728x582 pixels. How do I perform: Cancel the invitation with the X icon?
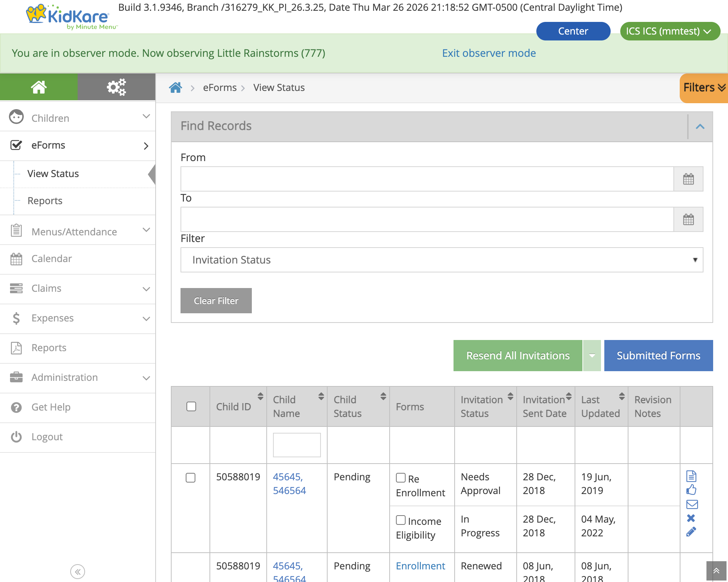click(691, 519)
